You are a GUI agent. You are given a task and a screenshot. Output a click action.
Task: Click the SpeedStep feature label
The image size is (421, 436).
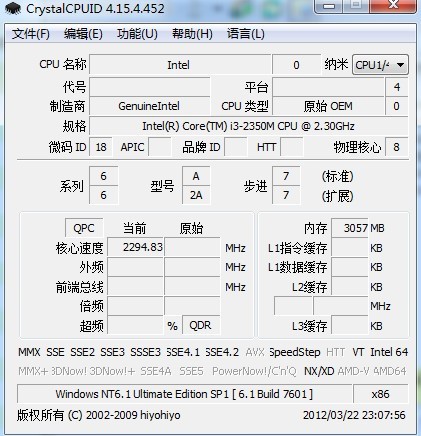pyautogui.click(x=295, y=352)
